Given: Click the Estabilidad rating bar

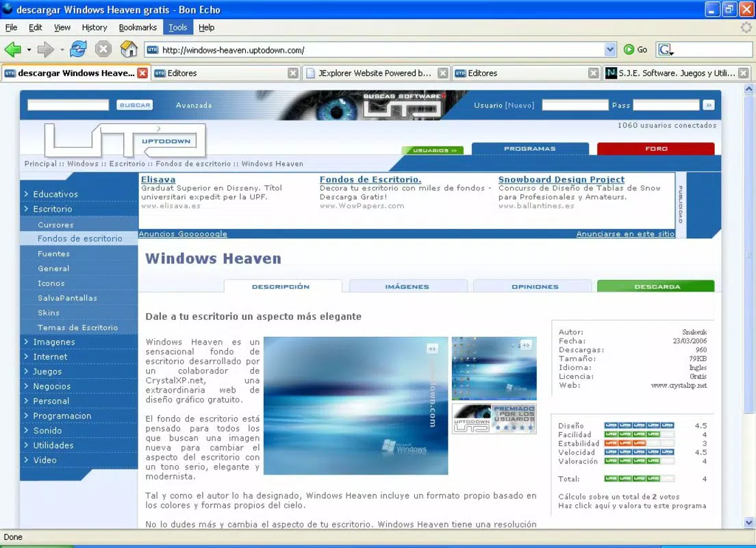Looking at the screenshot, I should point(640,443).
